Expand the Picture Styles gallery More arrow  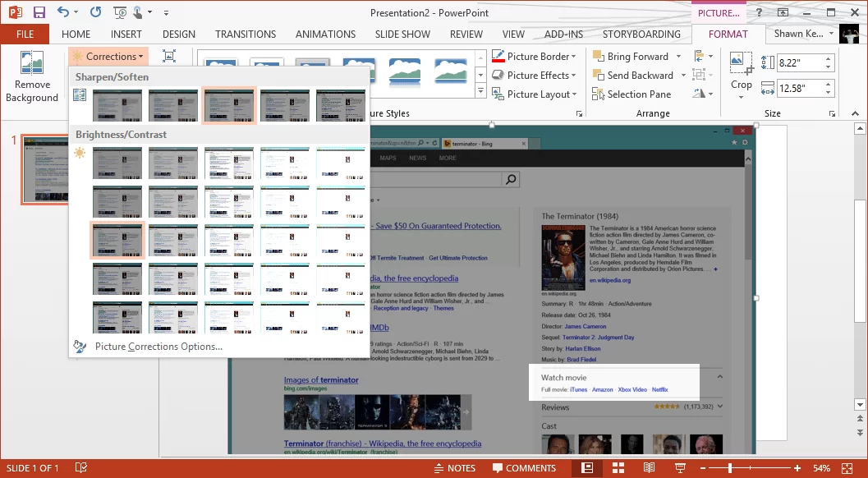pyautogui.click(x=480, y=91)
